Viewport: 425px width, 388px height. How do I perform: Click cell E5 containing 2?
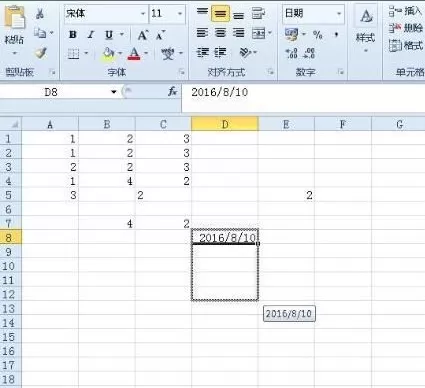pyautogui.click(x=286, y=195)
